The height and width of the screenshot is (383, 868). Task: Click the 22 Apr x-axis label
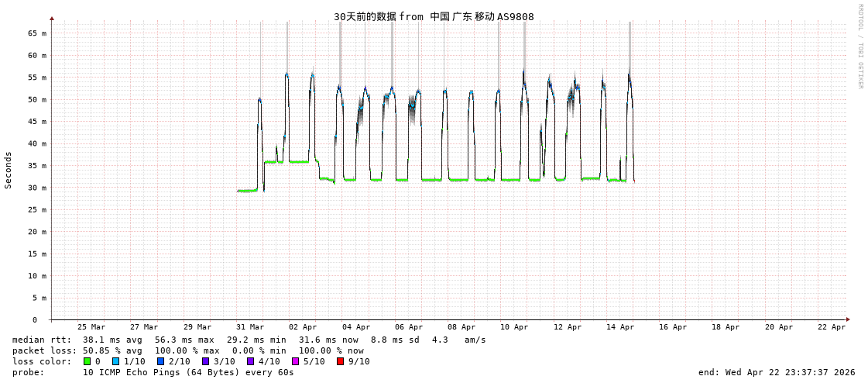(x=832, y=327)
